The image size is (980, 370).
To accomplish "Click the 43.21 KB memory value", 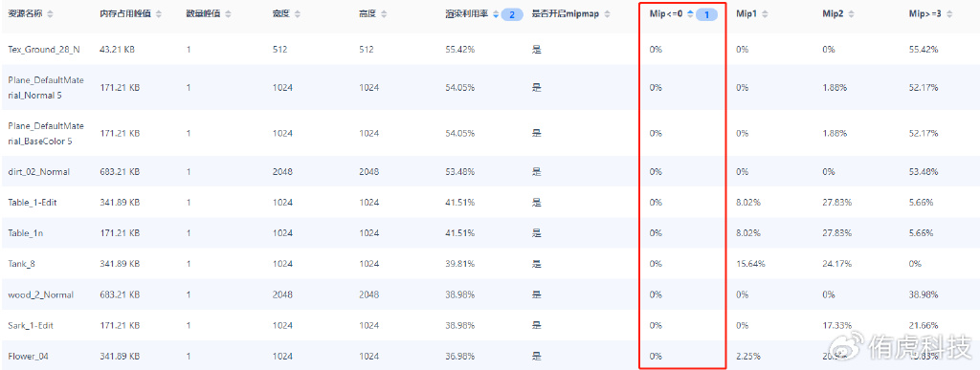I will pos(117,50).
